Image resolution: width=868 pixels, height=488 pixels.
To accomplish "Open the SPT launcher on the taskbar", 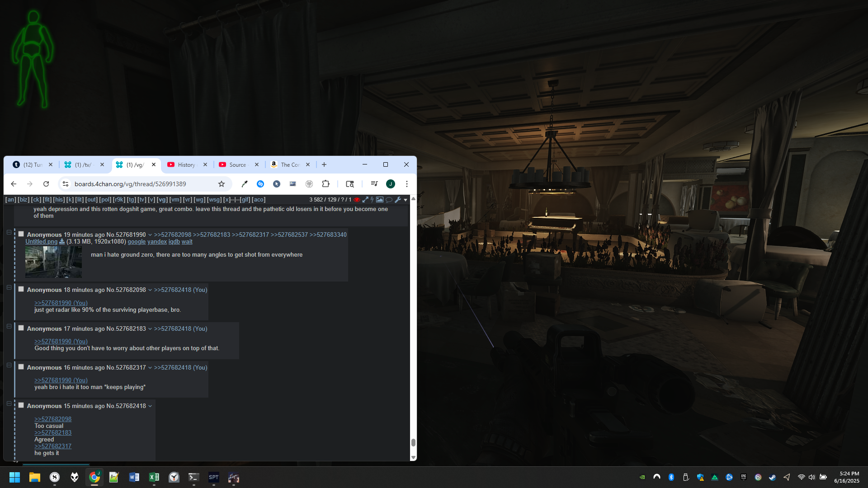I will (x=214, y=477).
